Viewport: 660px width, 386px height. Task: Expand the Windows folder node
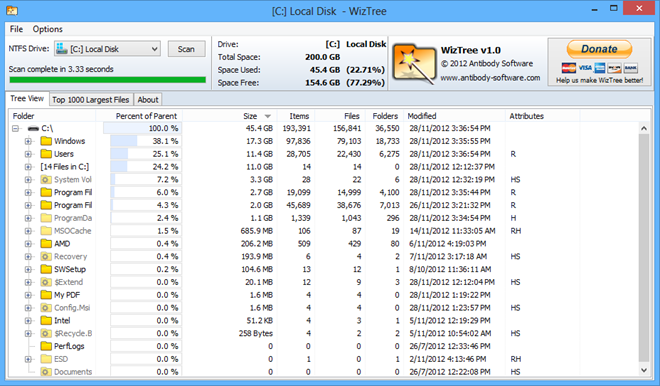[28, 141]
